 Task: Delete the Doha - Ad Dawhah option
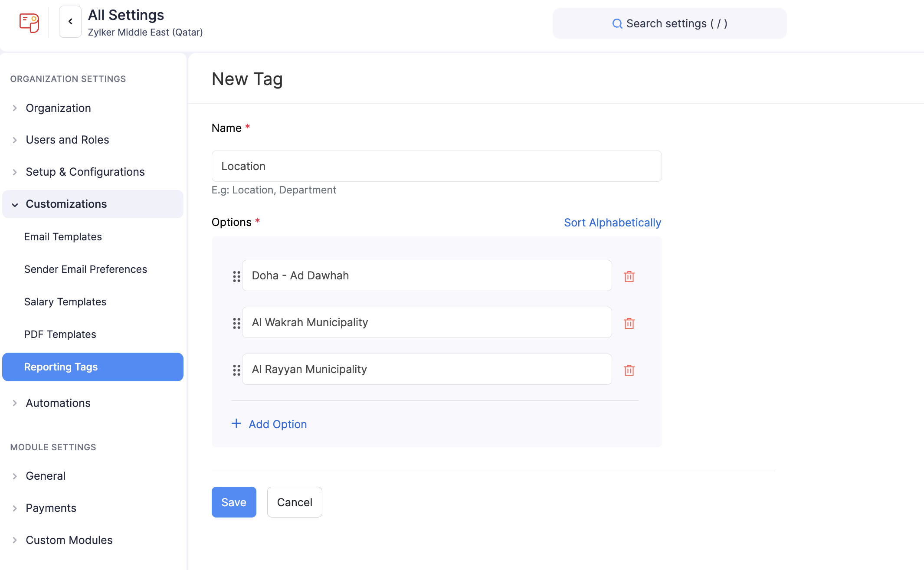(x=629, y=276)
